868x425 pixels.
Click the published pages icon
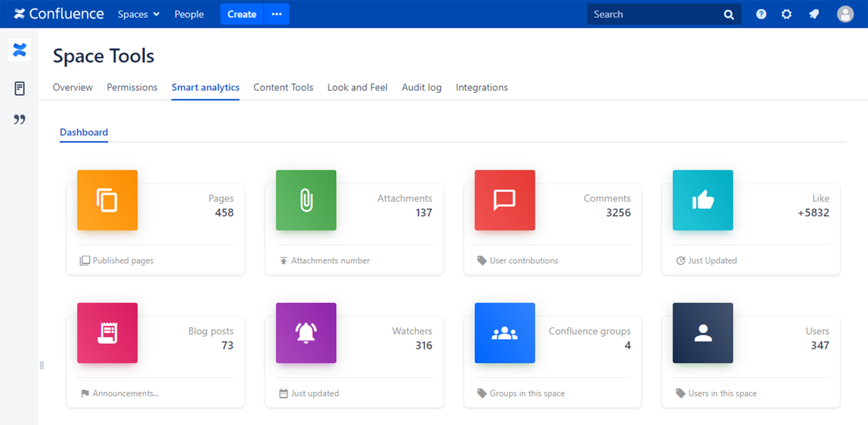(85, 261)
